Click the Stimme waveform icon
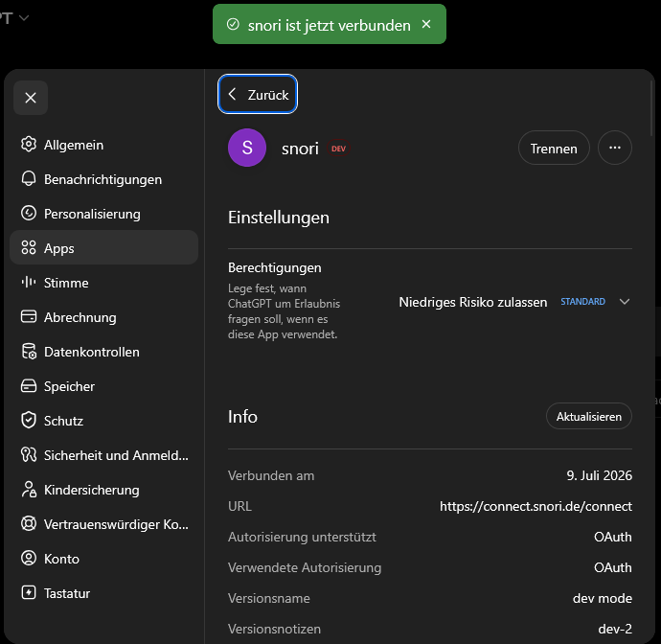Screen dimensions: 661x644 [29, 282]
